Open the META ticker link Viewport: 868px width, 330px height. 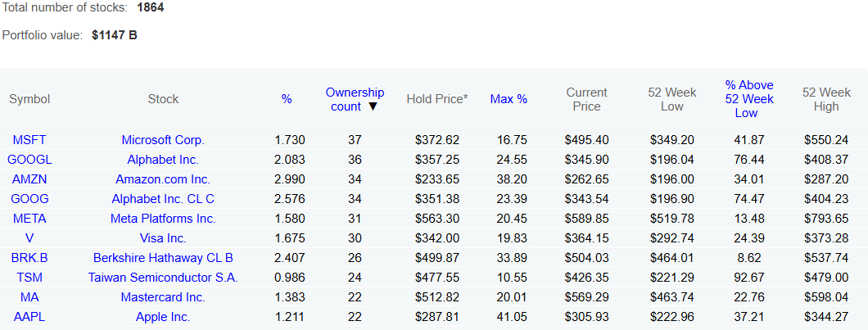29,219
